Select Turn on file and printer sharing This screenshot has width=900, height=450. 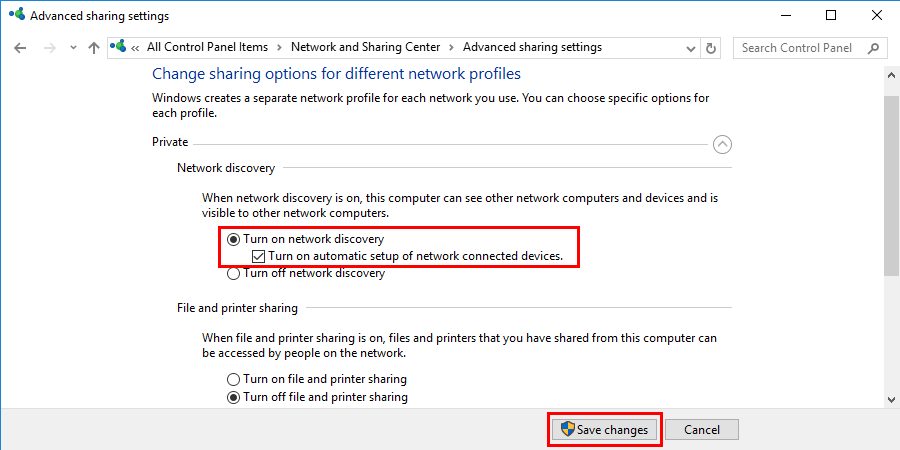317,379
